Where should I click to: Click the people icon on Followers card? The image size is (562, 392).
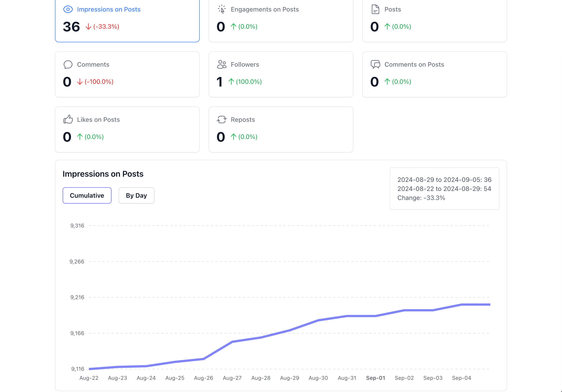click(222, 65)
